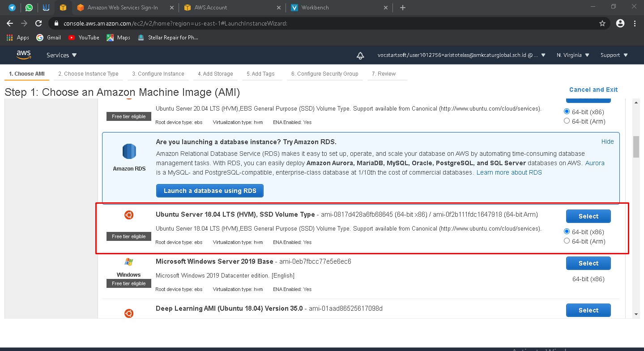Close the Workbench tab
Viewport: 644px width, 351px height.
click(386, 8)
